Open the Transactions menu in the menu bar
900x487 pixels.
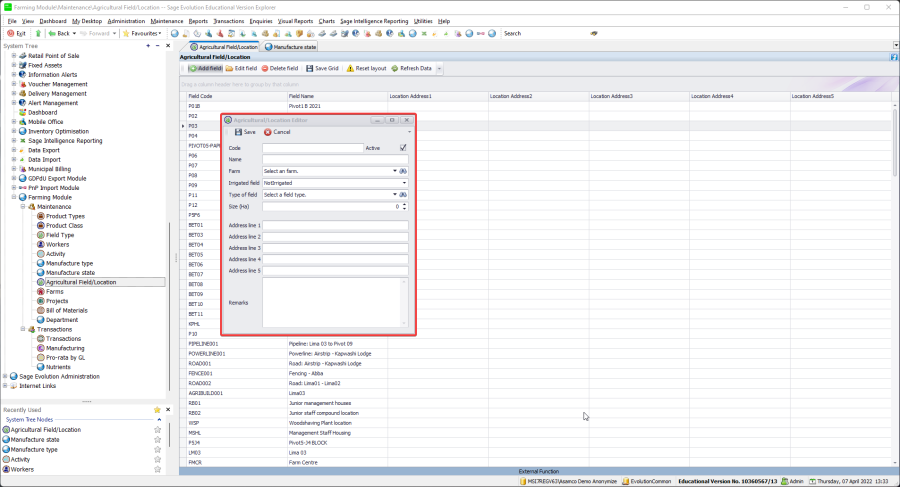click(228, 20)
